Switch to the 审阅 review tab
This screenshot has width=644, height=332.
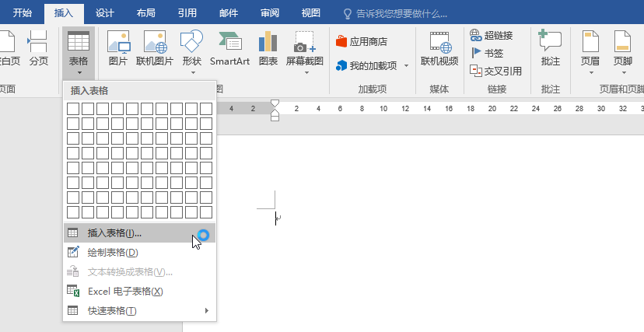pos(270,12)
